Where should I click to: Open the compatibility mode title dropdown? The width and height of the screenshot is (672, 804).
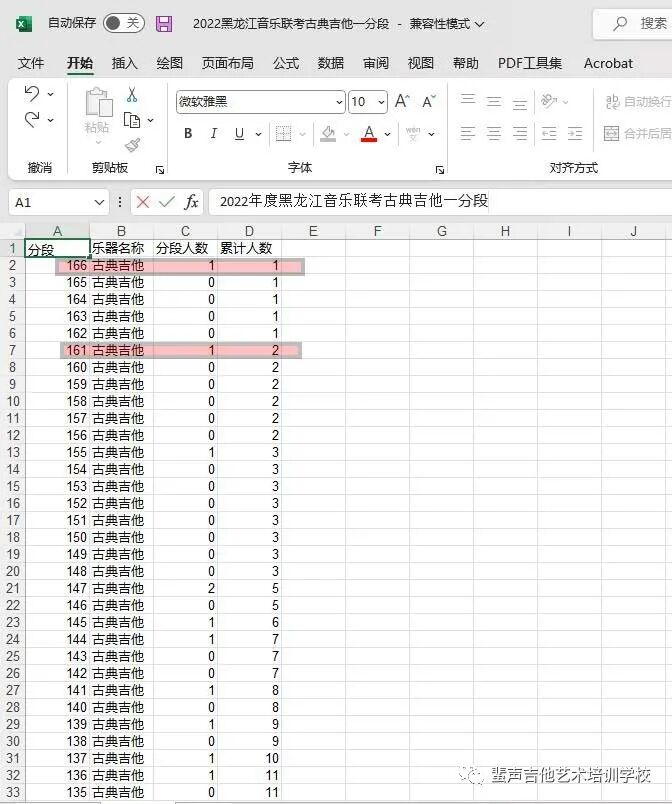[479, 24]
